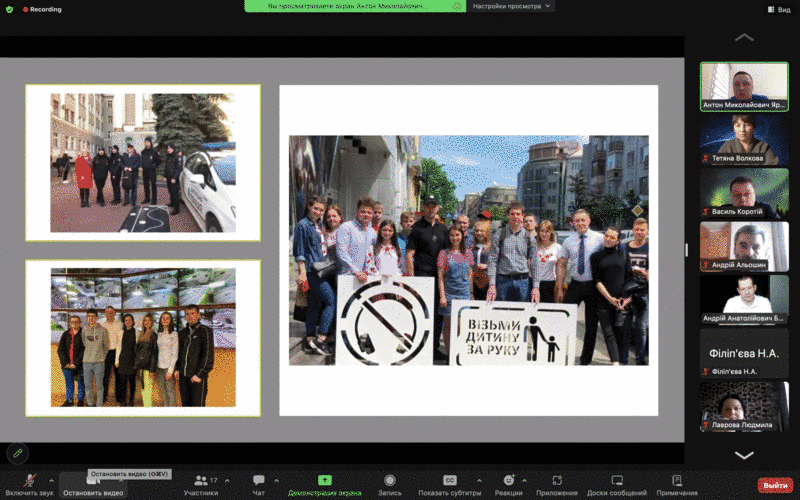Click muted mic icon on Андрій Альошин tile
Viewport: 800px width, 500px height.
pyautogui.click(x=706, y=265)
